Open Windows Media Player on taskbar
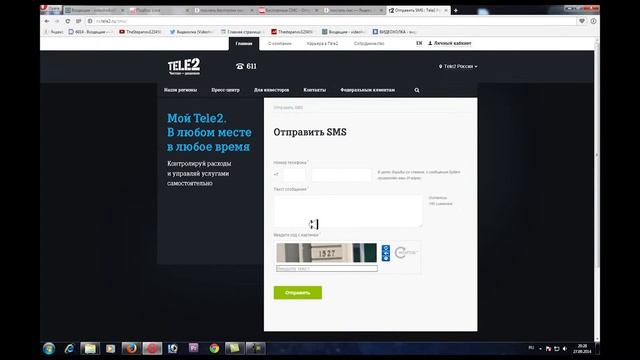This screenshot has width=640, height=360. [x=111, y=349]
